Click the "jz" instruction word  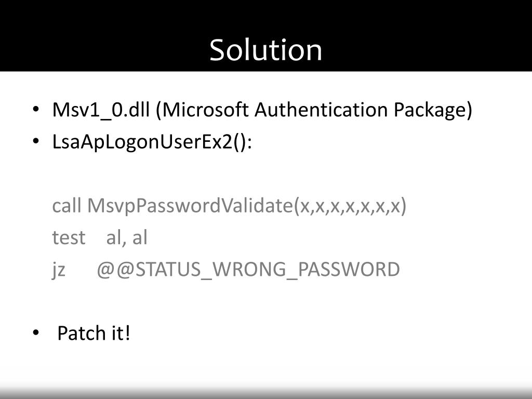pyautogui.click(x=58, y=270)
